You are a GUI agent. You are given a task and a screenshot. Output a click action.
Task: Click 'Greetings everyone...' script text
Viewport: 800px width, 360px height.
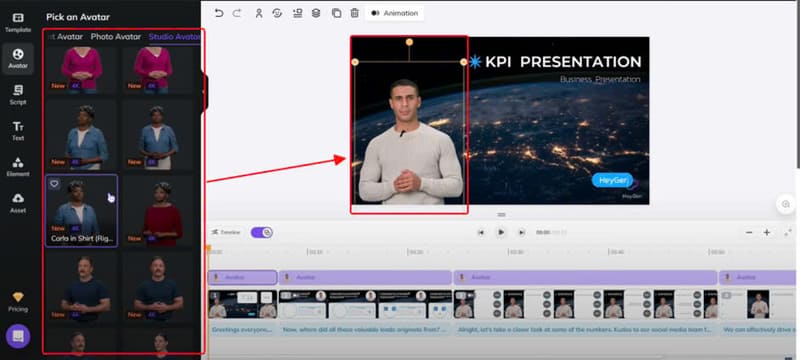(242, 330)
